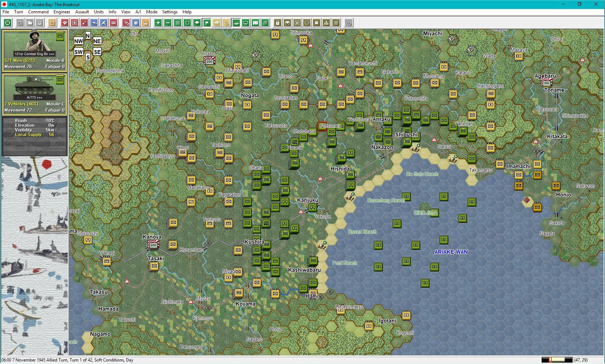Click the Hirabo objective flag marked 200
605x364 pixels.
pos(210,61)
